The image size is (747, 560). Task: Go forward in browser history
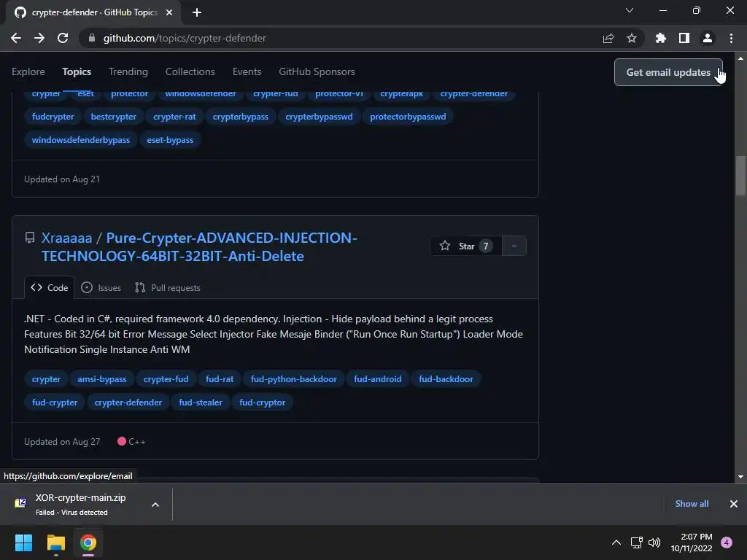(x=39, y=38)
